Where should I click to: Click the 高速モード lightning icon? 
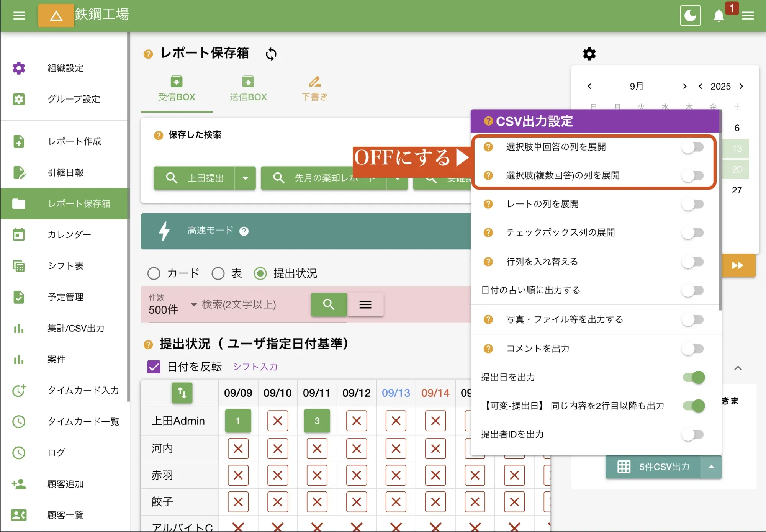coord(164,231)
